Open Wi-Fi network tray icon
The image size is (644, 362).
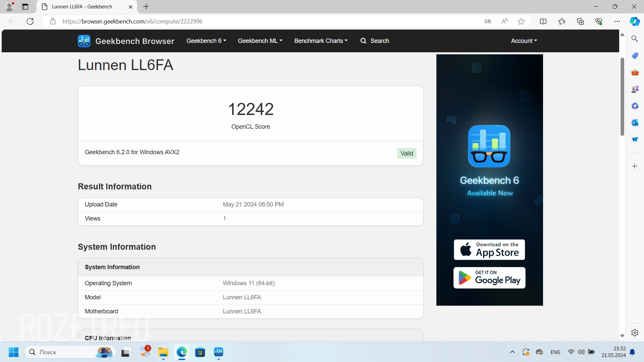[x=571, y=352]
